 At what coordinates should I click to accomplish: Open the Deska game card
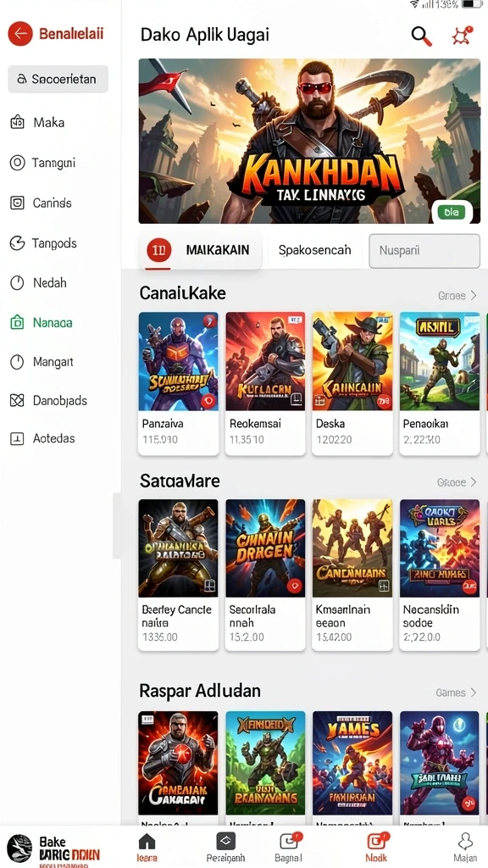pos(352,384)
